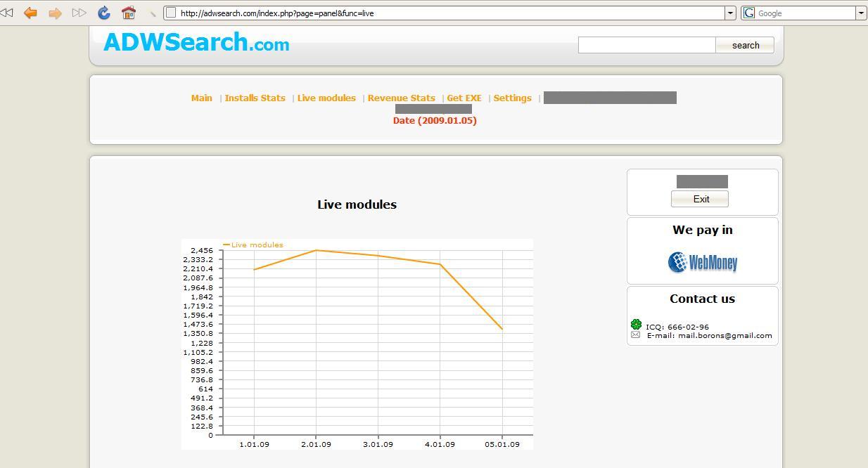The height and width of the screenshot is (468, 868).
Task: Click the Contact us heading
Action: pos(702,299)
